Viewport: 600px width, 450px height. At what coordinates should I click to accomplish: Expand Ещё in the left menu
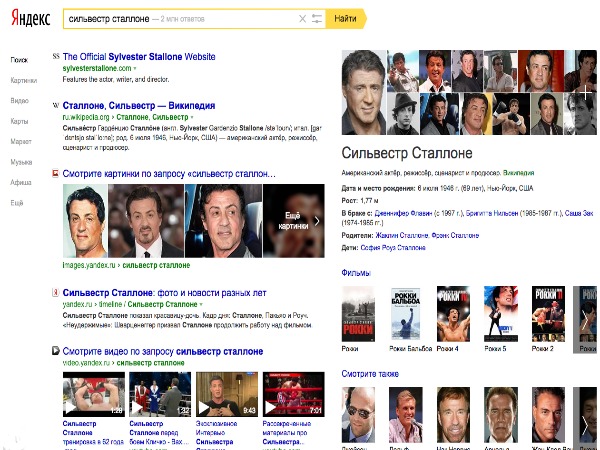coord(17,203)
